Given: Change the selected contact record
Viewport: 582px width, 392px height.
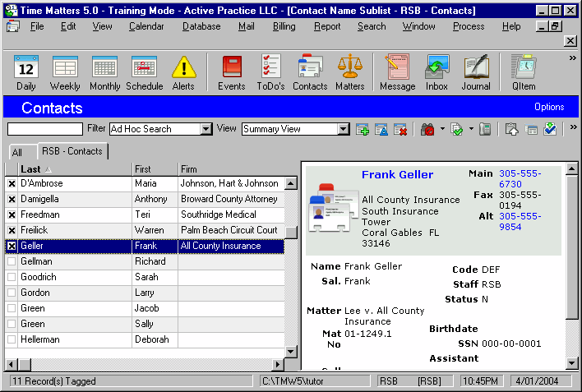Looking at the screenshot, I should tap(381, 130).
